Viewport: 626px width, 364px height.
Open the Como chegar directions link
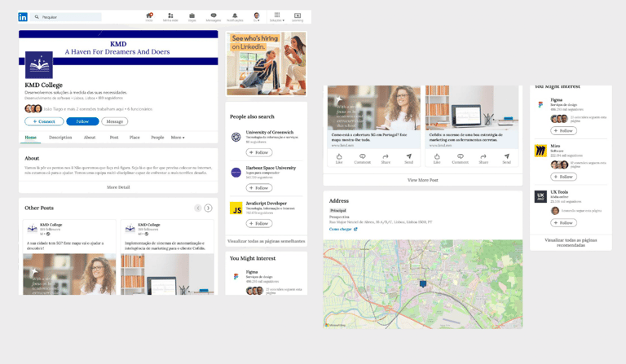(343, 230)
